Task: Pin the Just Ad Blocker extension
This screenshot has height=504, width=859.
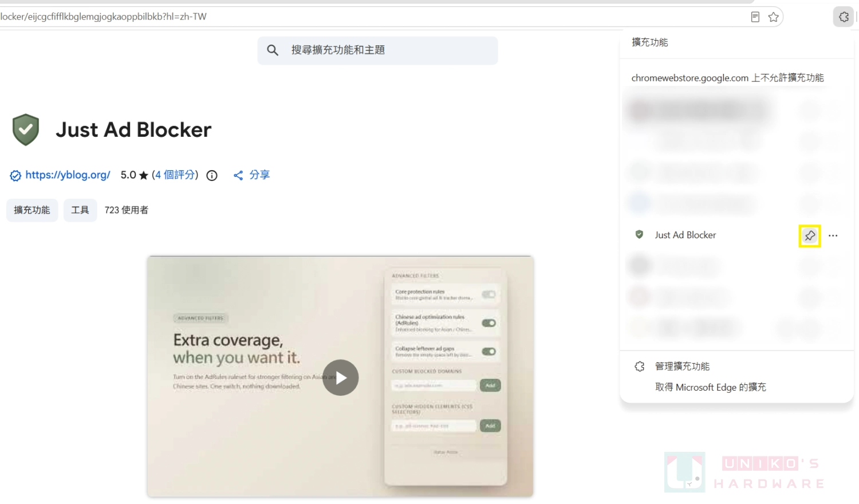Action: (810, 235)
